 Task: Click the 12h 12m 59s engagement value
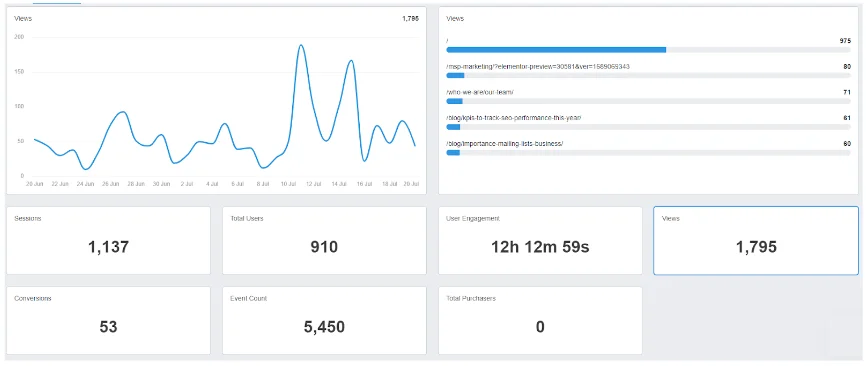point(540,247)
